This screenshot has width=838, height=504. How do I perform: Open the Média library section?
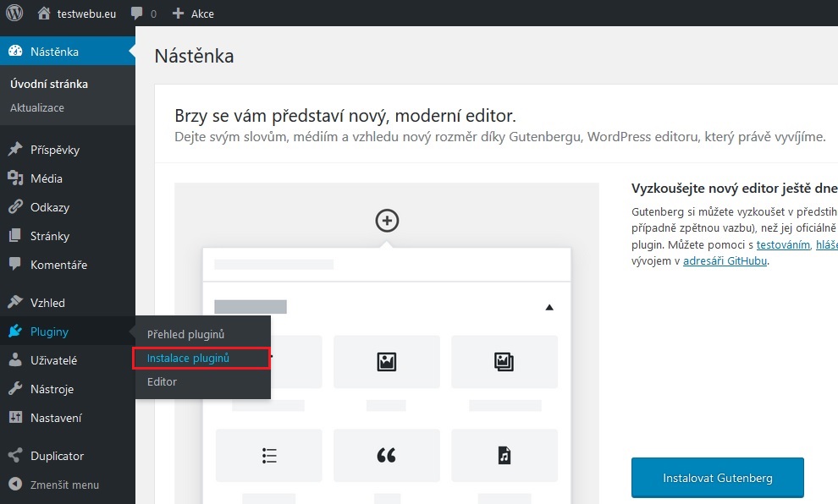coord(46,178)
